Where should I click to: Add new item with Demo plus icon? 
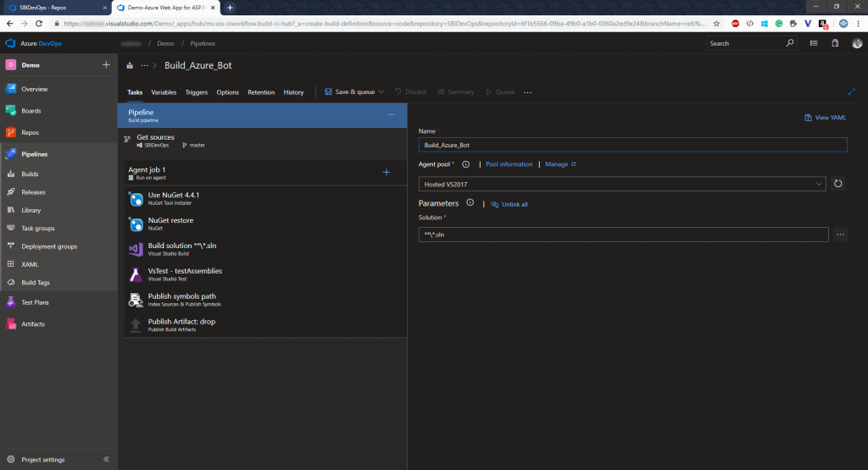coord(106,64)
